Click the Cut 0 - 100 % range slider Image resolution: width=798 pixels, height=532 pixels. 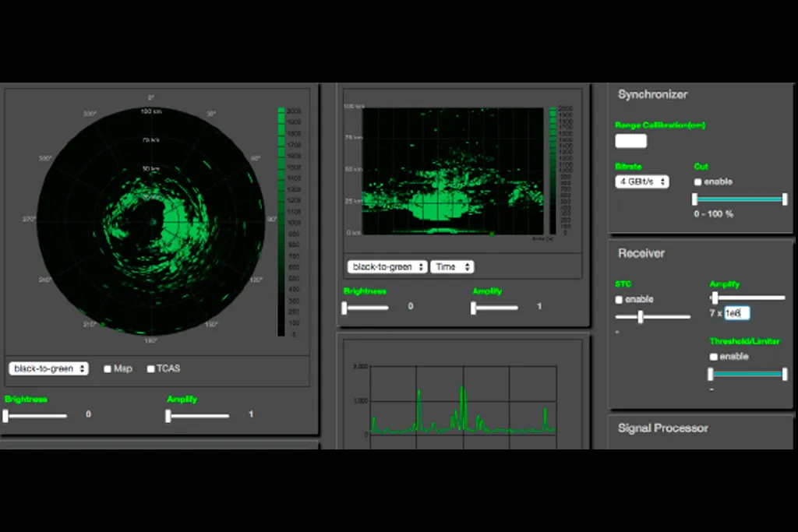pyautogui.click(x=740, y=199)
